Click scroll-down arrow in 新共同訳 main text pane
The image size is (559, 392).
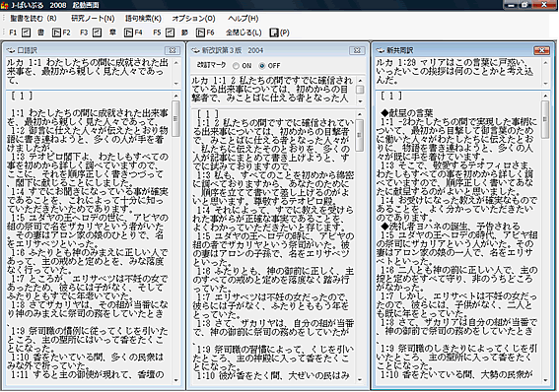click(545, 380)
